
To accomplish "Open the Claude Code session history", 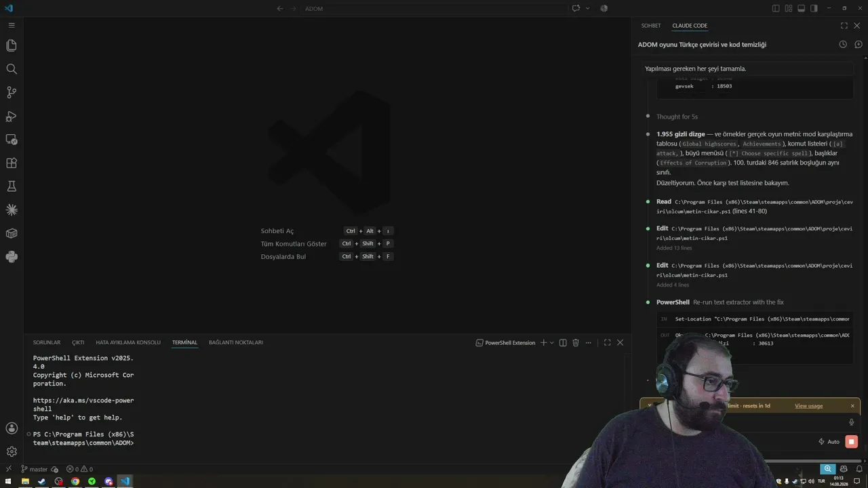I will [843, 45].
